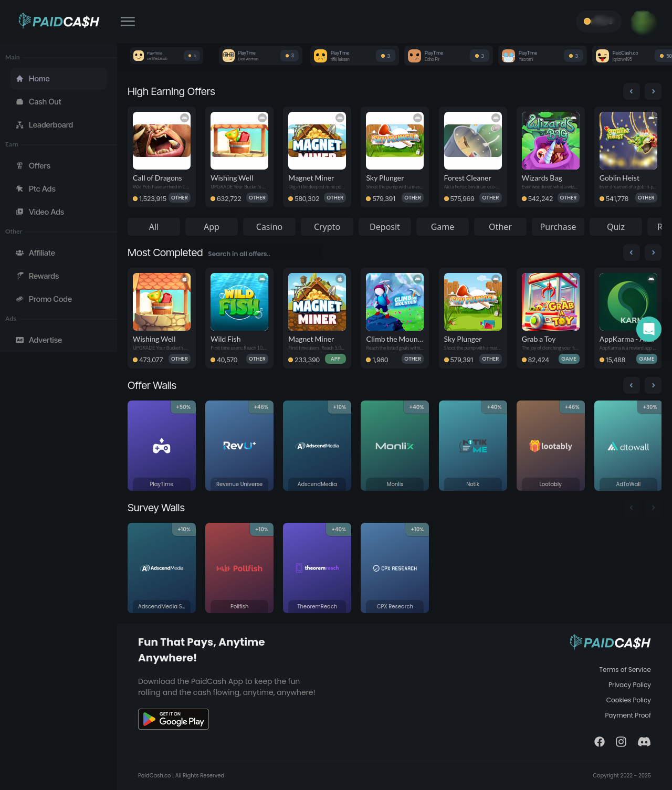
Task: Select the Purchase category filter
Action: coord(558,227)
